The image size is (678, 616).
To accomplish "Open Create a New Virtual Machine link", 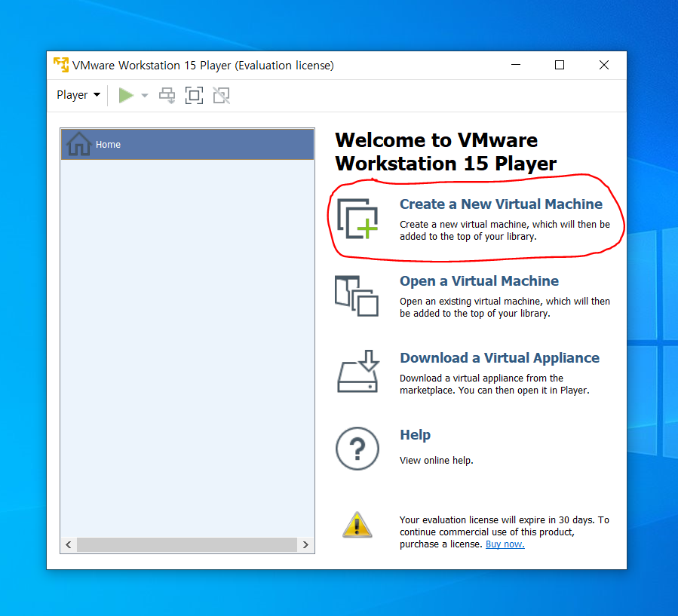I will point(501,204).
